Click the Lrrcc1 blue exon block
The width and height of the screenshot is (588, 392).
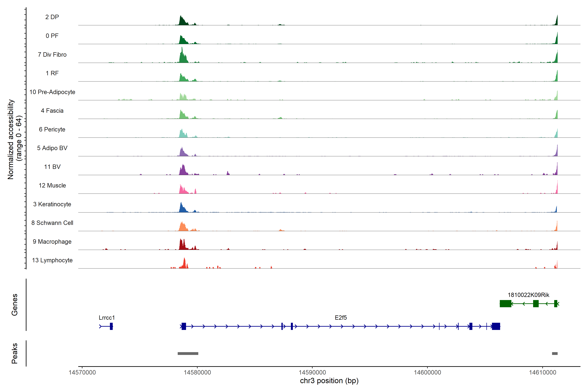click(x=111, y=326)
